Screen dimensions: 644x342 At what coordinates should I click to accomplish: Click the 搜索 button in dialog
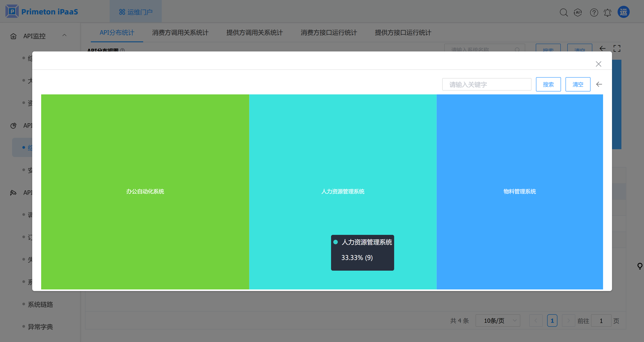point(548,85)
